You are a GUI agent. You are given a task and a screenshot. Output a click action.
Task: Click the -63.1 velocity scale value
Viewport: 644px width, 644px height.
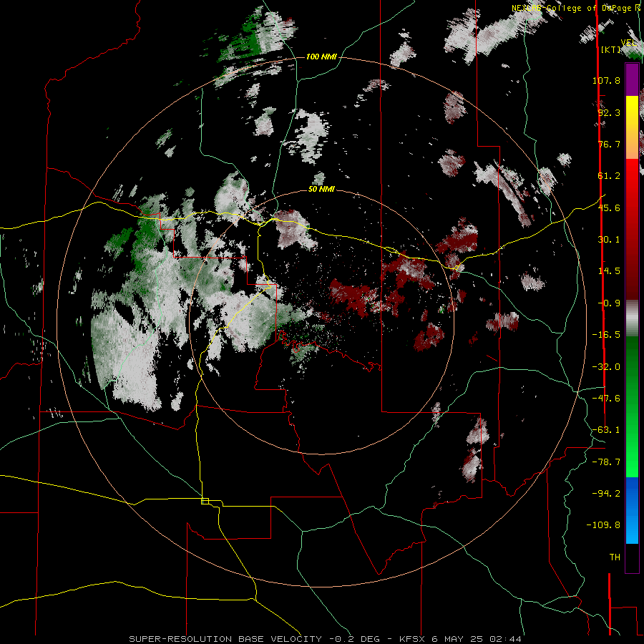click(606, 430)
